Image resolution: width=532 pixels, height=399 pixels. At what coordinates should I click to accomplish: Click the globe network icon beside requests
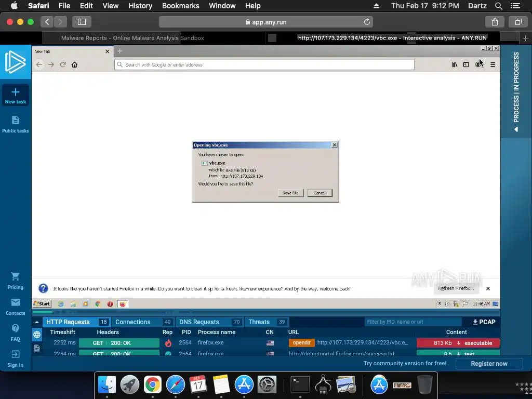[x=37, y=335]
